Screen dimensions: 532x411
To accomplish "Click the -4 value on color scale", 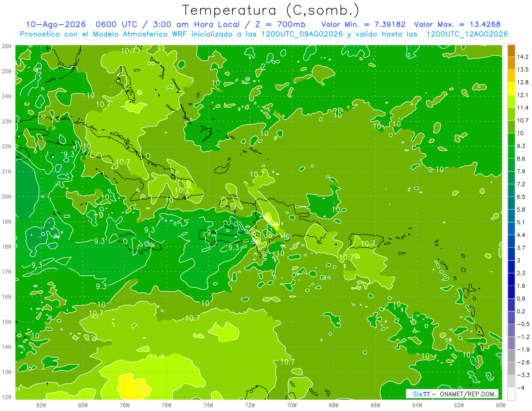I will [x=521, y=388].
